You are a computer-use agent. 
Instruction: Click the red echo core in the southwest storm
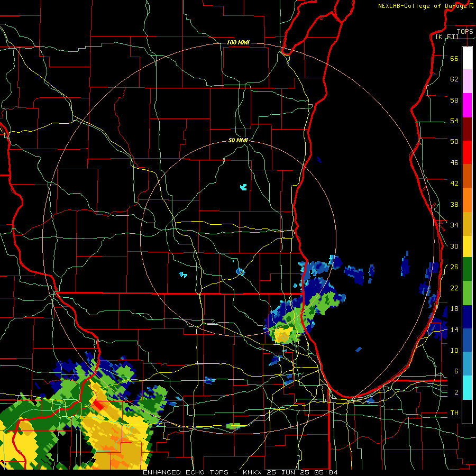click(98, 405)
